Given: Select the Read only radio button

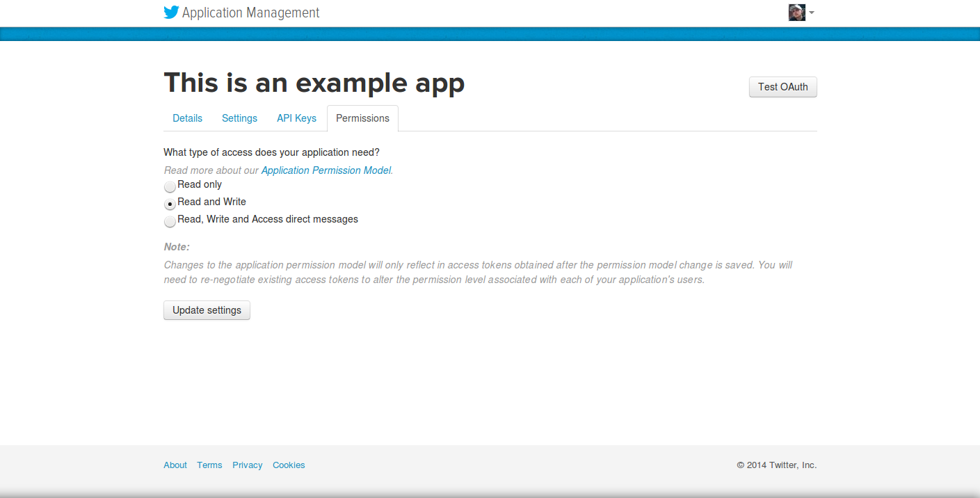Looking at the screenshot, I should click(x=170, y=186).
